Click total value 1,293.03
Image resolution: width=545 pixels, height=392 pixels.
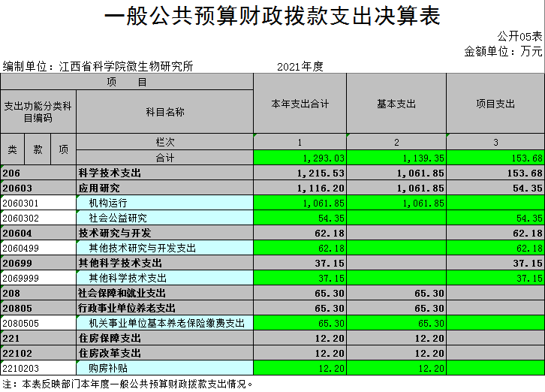point(300,158)
